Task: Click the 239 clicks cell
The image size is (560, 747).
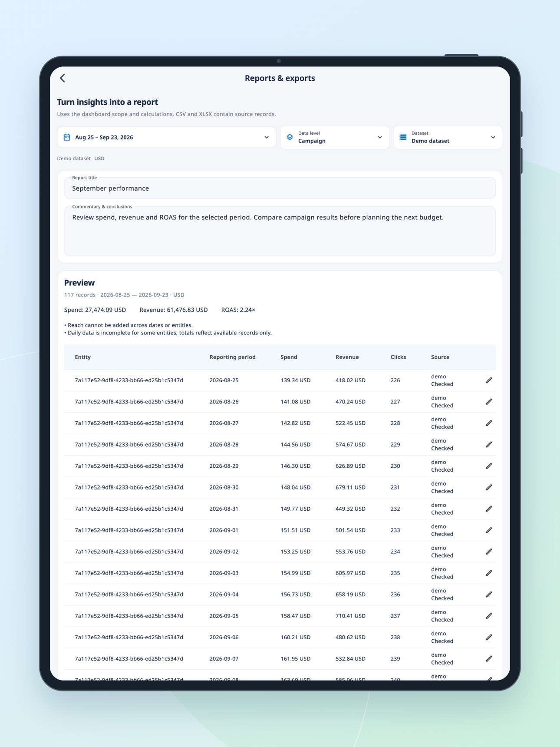Action: point(395,659)
